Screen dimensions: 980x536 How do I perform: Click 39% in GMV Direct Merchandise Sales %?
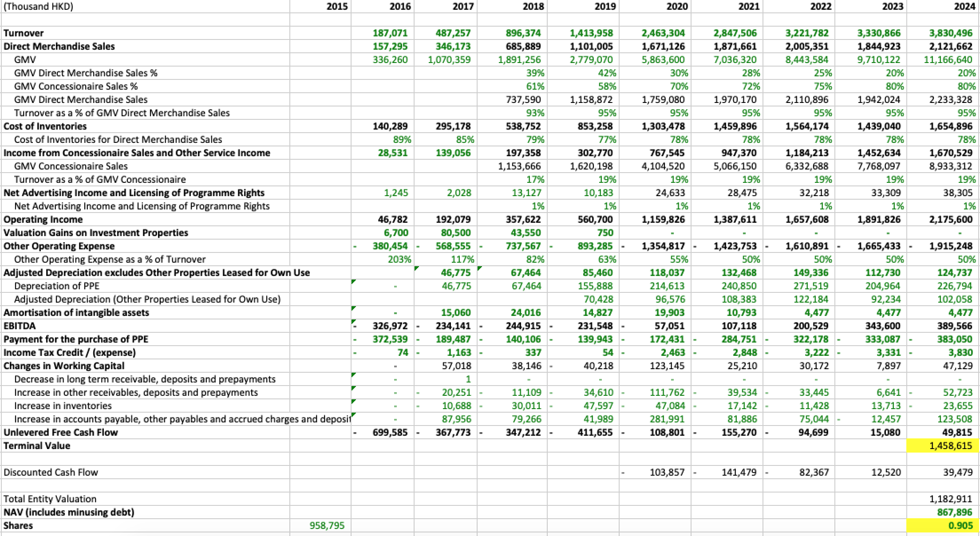pos(535,73)
